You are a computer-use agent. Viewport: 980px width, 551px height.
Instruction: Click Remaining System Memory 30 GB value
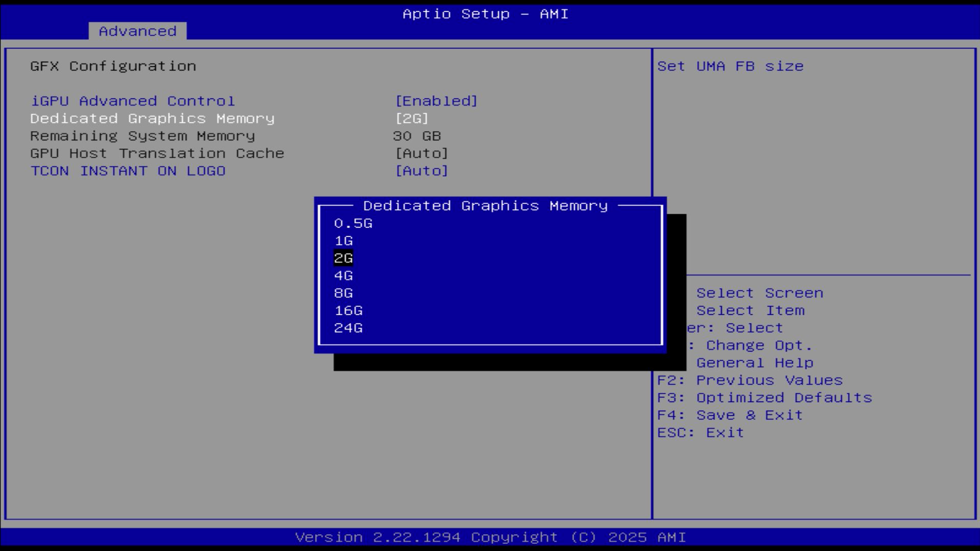(x=416, y=136)
